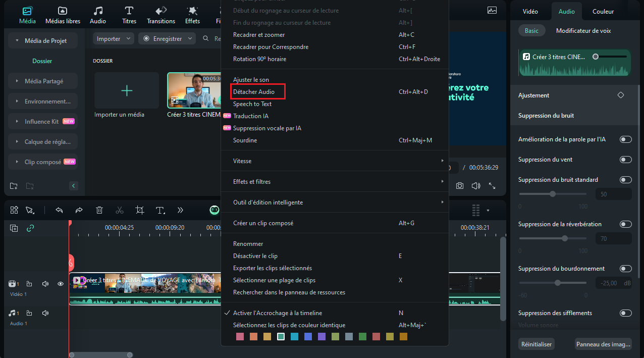The height and width of the screenshot is (358, 644).
Task: Click the Ajustement keyframe diamond
Action: pos(621,95)
